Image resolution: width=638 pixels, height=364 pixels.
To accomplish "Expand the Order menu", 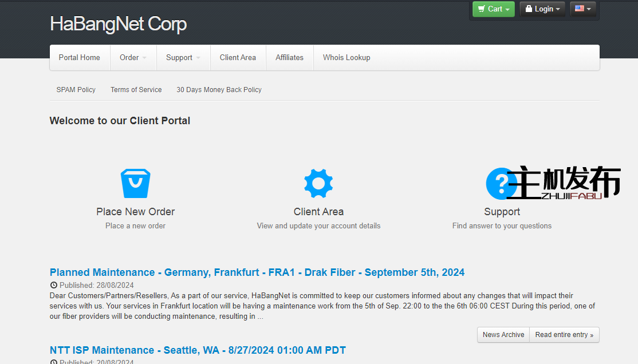I will [133, 58].
